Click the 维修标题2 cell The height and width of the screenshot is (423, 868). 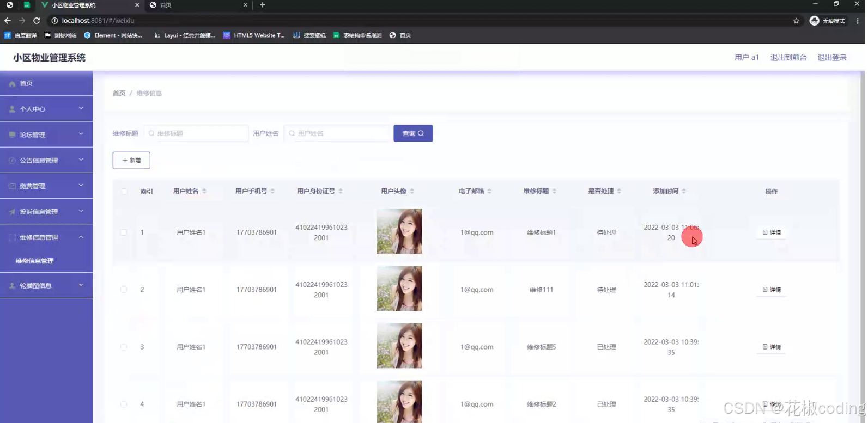(541, 404)
